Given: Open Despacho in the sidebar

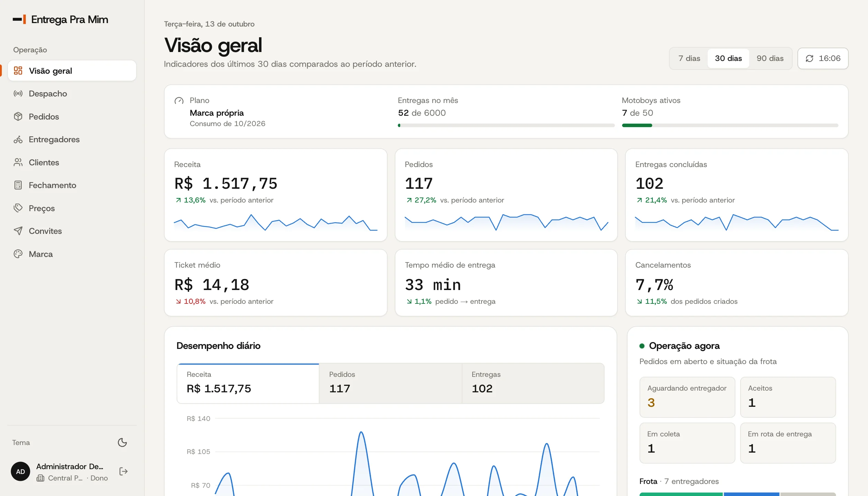Looking at the screenshot, I should (x=72, y=94).
